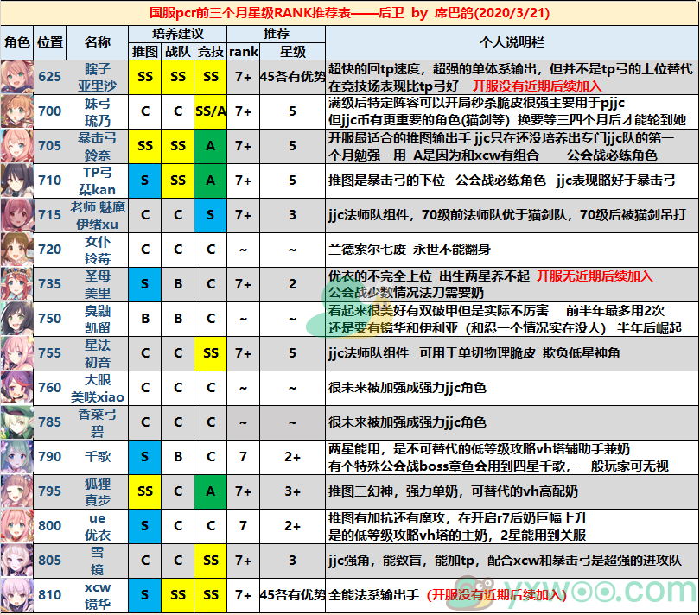
Task: Click the avatar in the 625 瞎子 亚里沙 row
Action: (17, 77)
